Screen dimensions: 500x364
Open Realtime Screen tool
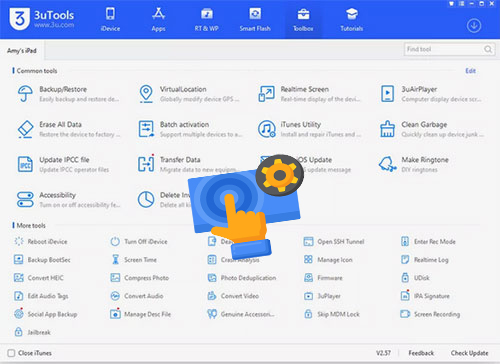[309, 94]
